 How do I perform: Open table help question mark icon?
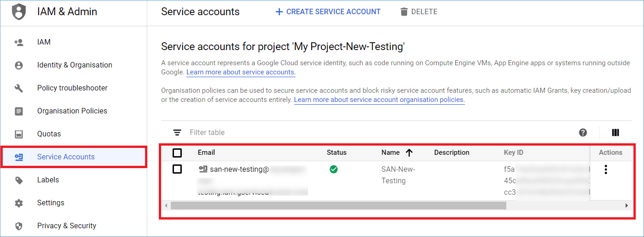[583, 133]
